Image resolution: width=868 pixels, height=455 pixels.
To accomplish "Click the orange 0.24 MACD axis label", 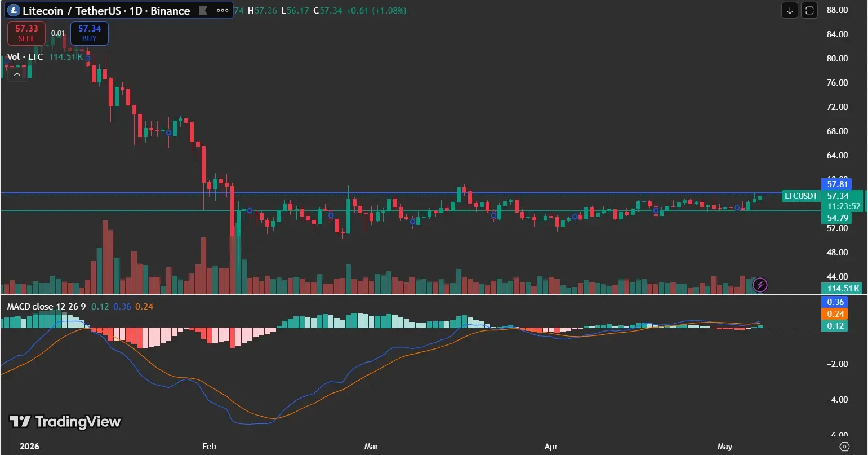I will click(835, 314).
